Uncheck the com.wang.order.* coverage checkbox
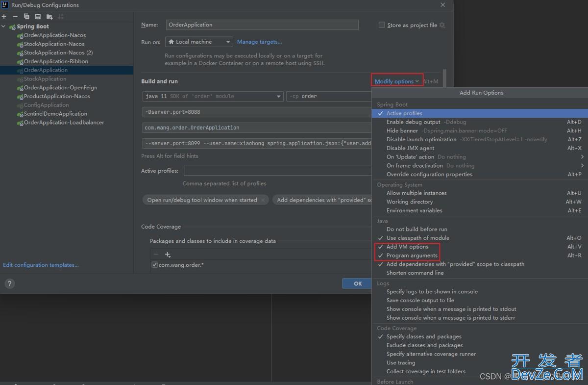The width and height of the screenshot is (588, 385). pyautogui.click(x=155, y=265)
